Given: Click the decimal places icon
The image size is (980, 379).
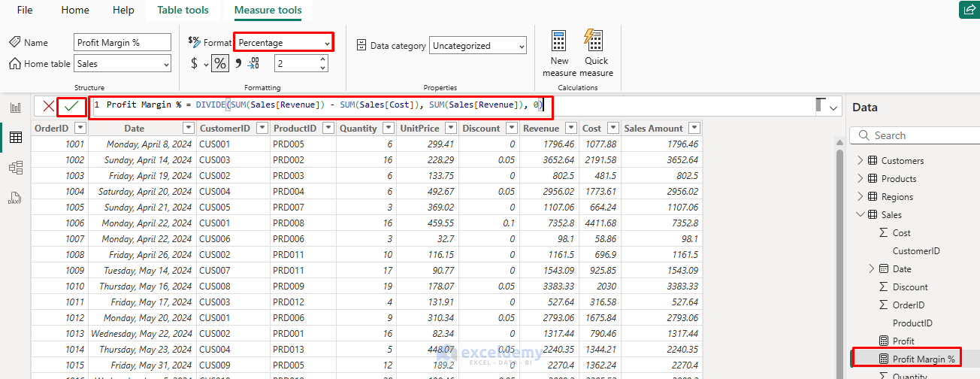Looking at the screenshot, I should (254, 64).
